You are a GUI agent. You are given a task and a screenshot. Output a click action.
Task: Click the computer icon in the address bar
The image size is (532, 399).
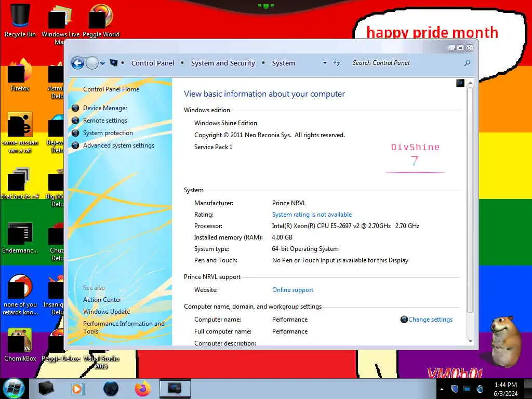114,63
